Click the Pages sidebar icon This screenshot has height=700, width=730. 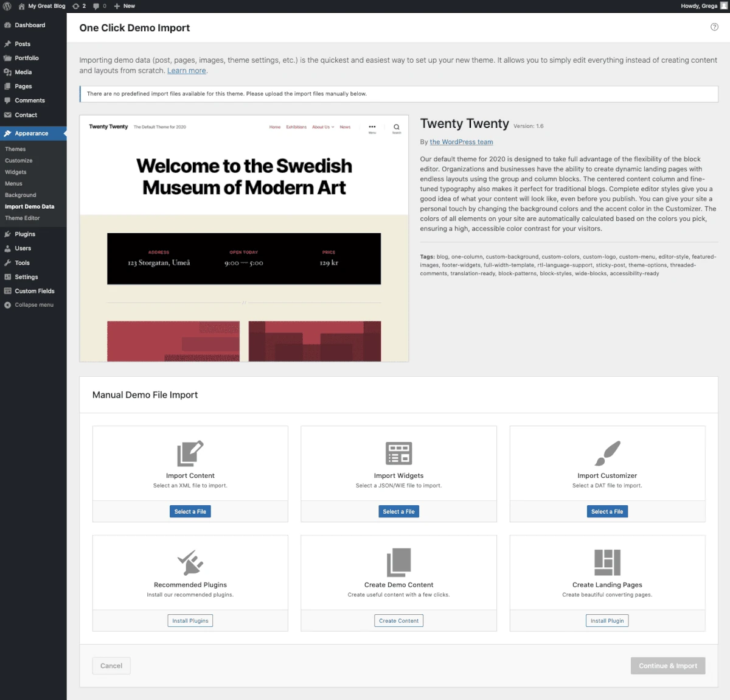click(x=8, y=86)
